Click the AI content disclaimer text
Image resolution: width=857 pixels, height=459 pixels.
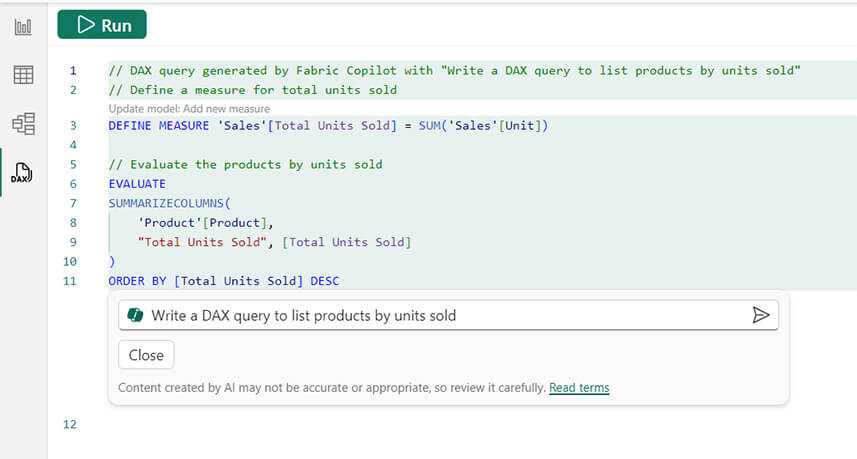pos(332,387)
